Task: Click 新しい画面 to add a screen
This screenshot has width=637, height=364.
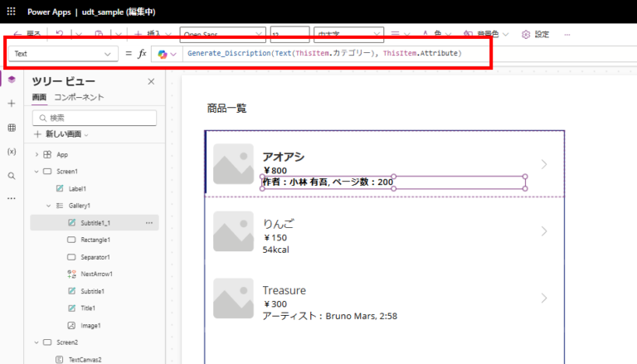Action: pos(61,134)
